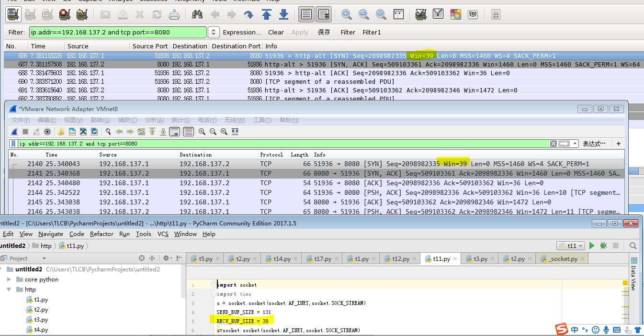Open the Refactor menu in PyCharm
The image size is (644, 336).
pyautogui.click(x=102, y=234)
